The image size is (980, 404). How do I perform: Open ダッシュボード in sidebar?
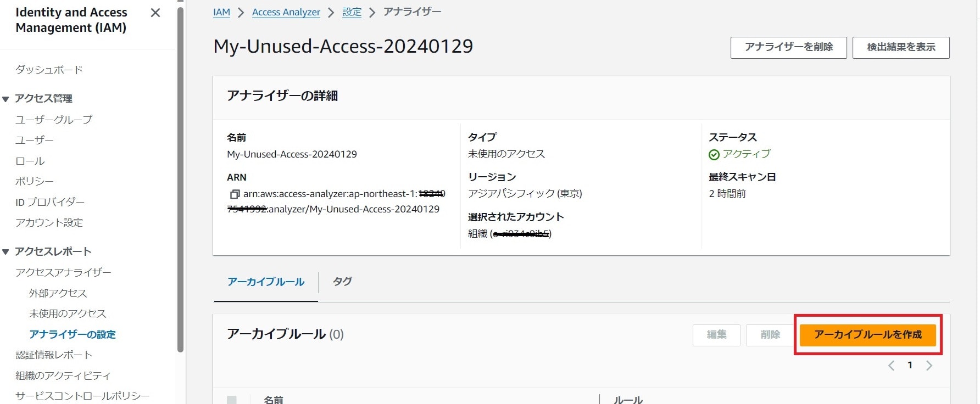point(49,70)
